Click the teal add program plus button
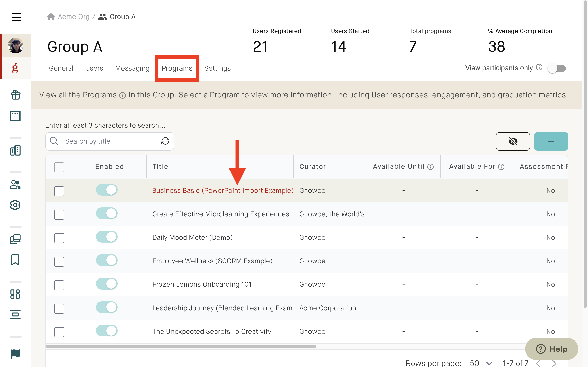This screenshot has width=588, height=367. coord(551,141)
